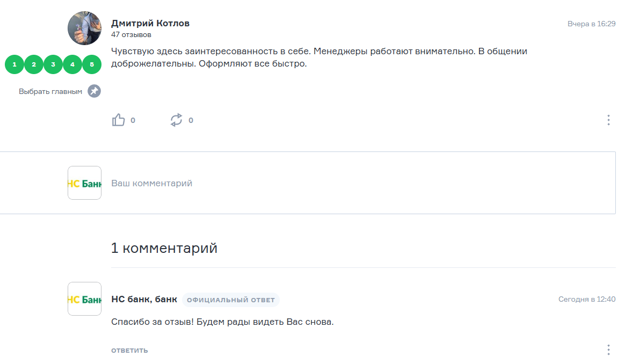The width and height of the screenshot is (625, 364).
Task: Open the official reply's three-dot menu
Action: click(608, 350)
